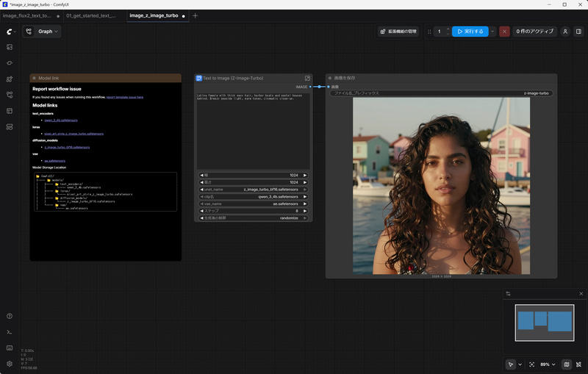Open the help icon in sidebar

pyautogui.click(x=10, y=316)
